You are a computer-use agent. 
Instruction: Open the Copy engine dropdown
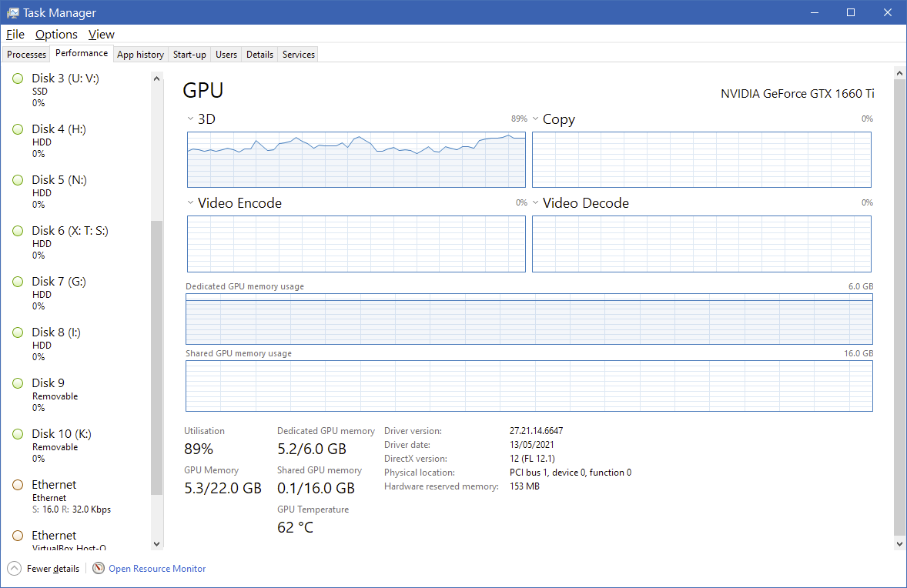coord(536,119)
